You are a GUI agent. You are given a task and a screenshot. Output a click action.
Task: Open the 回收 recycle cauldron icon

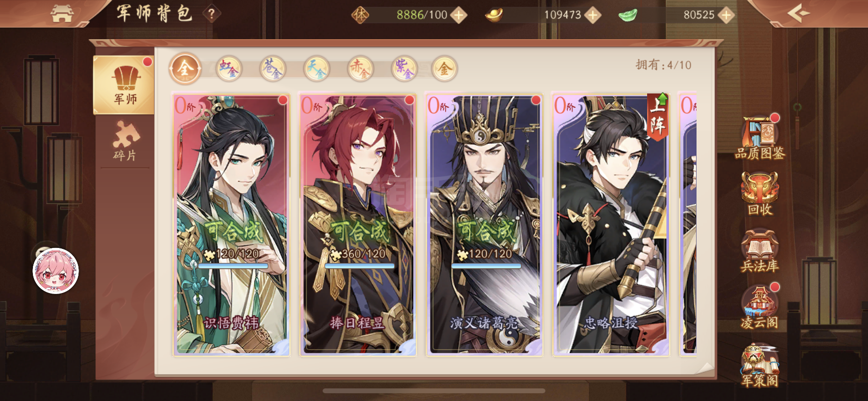(759, 194)
